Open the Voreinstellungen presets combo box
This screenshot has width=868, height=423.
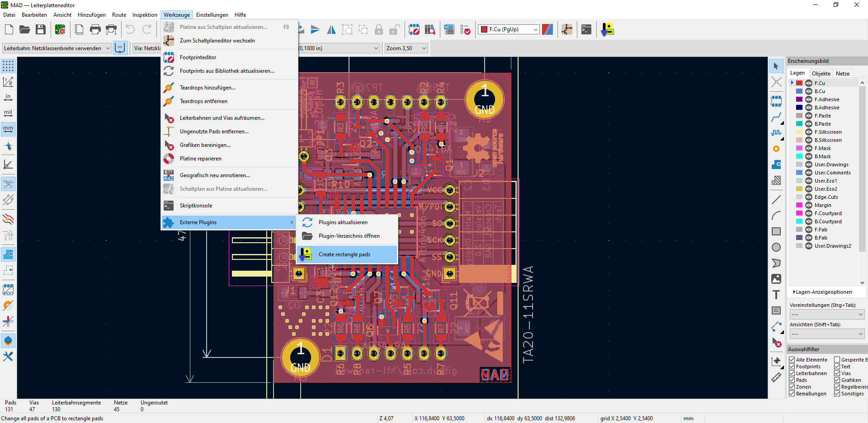pos(826,314)
